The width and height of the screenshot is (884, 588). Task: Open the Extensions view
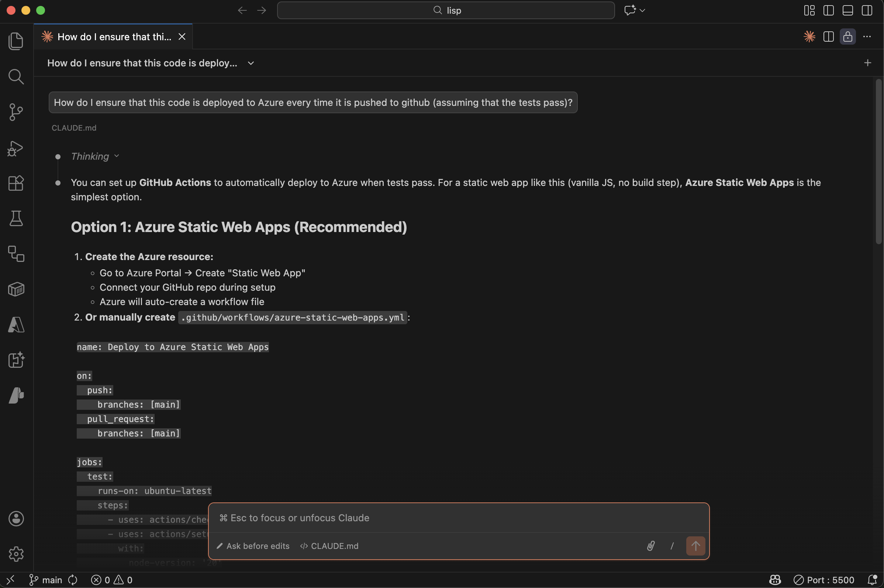point(16,183)
